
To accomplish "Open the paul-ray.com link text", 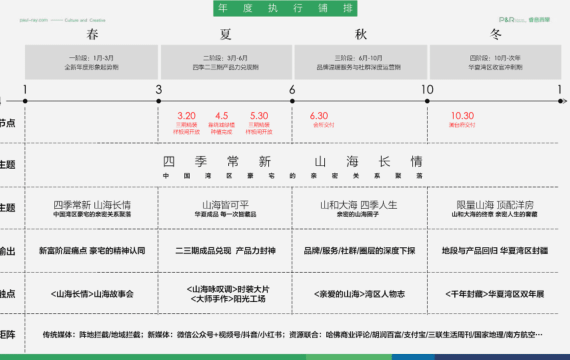I will (33, 20).
